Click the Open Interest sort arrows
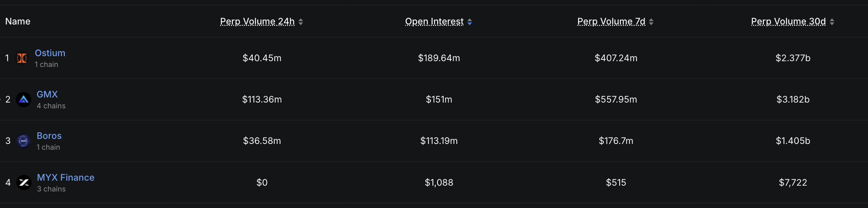Viewport: 868px width, 208px height. (x=469, y=22)
